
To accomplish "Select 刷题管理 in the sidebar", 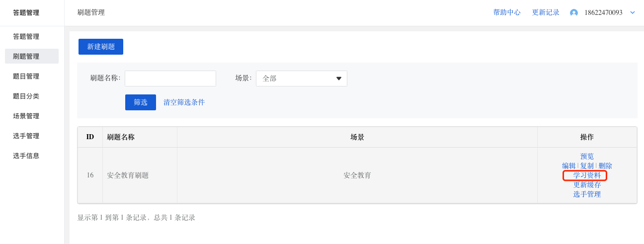I will point(32,56).
